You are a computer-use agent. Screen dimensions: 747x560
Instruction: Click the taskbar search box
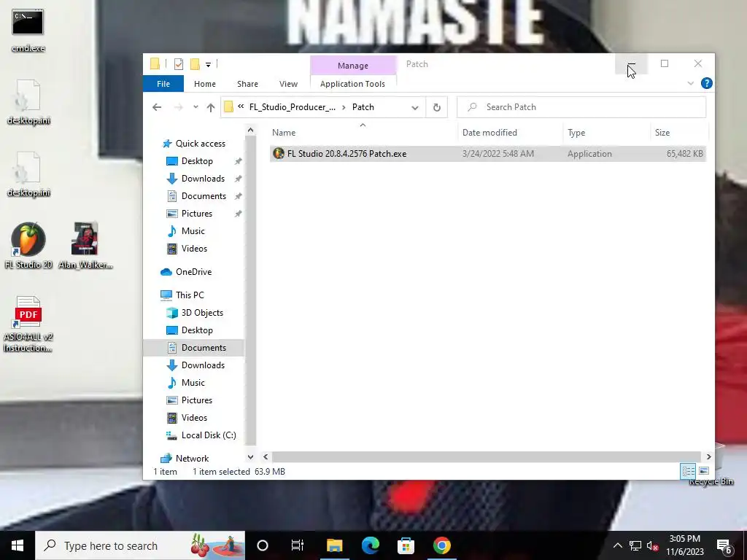pos(140,545)
